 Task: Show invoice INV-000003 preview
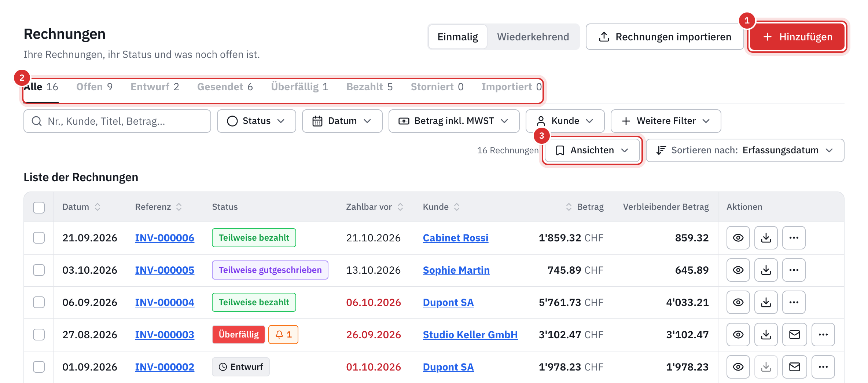tap(738, 335)
